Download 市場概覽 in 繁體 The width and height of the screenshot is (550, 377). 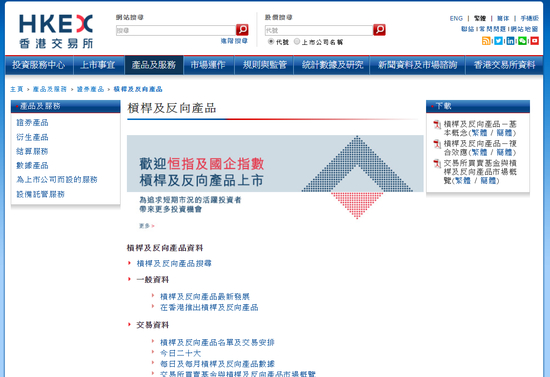pos(463,181)
